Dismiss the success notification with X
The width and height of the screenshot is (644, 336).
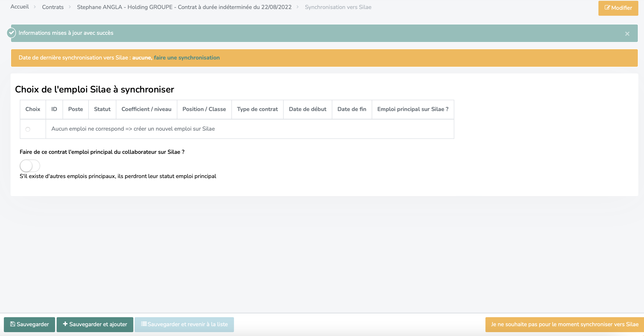(627, 34)
